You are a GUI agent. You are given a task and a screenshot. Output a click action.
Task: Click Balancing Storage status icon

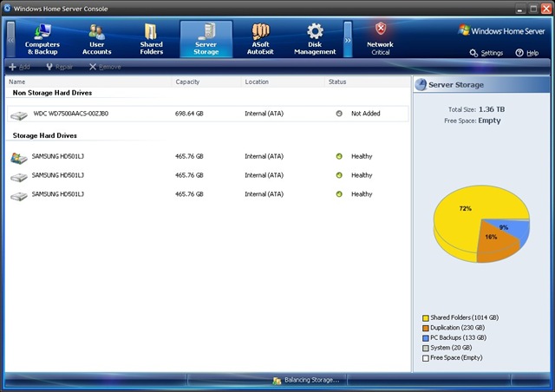pyautogui.click(x=277, y=381)
